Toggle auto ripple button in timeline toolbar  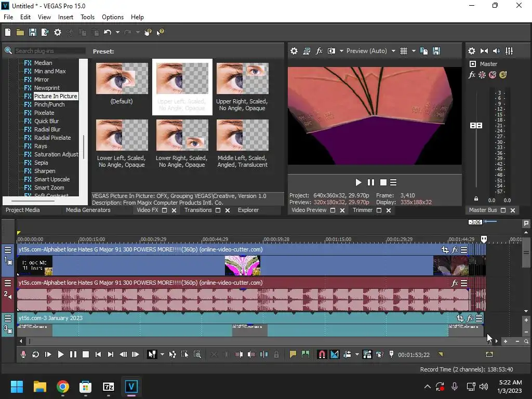point(347,354)
